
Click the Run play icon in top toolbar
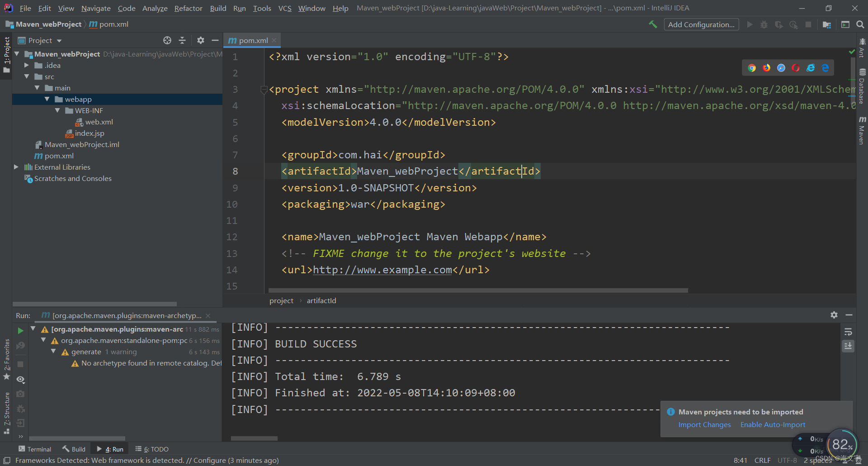click(x=750, y=24)
